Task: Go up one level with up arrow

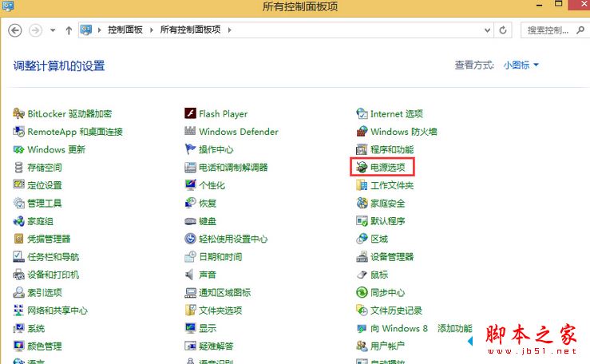Action: pyautogui.click(x=69, y=30)
